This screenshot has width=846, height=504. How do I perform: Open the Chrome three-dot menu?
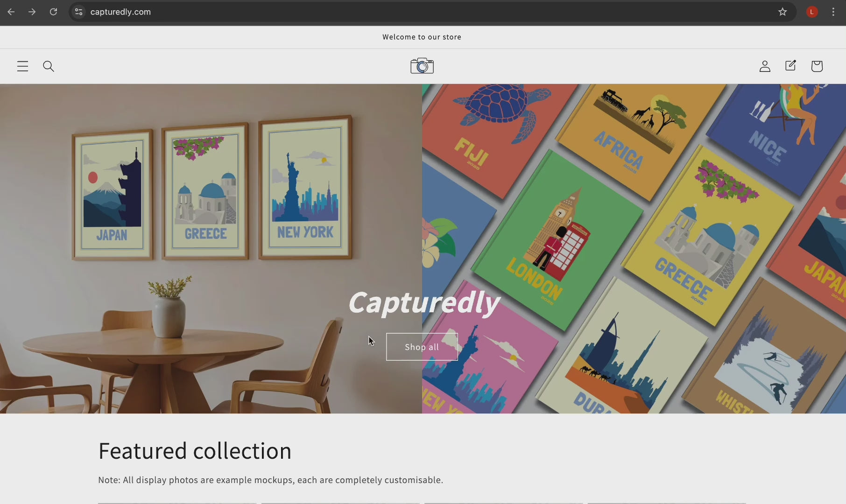point(833,12)
